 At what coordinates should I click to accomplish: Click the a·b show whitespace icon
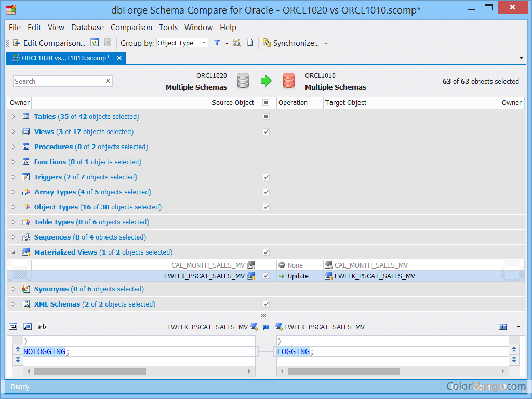point(42,327)
